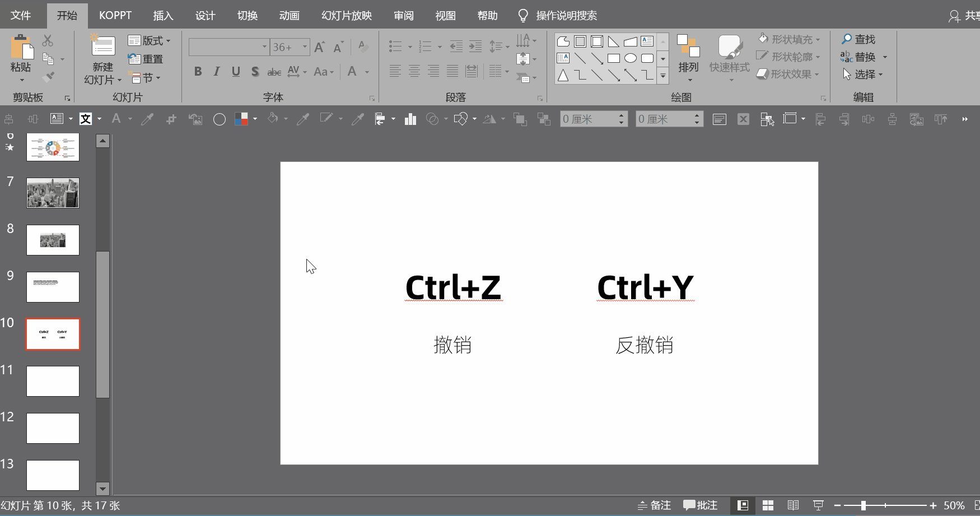Select the oval shape in shapes gallery

pos(631,58)
